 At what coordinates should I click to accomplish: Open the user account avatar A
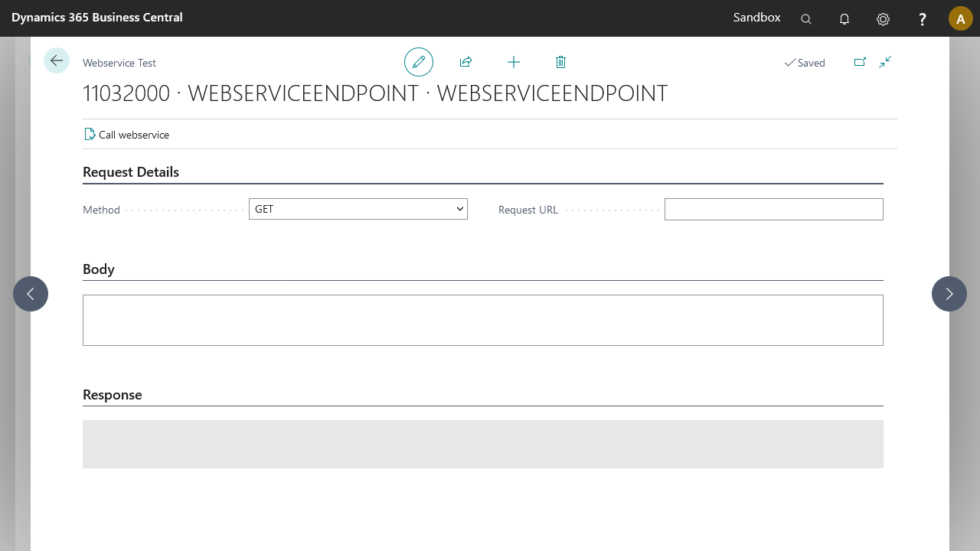tap(961, 18)
